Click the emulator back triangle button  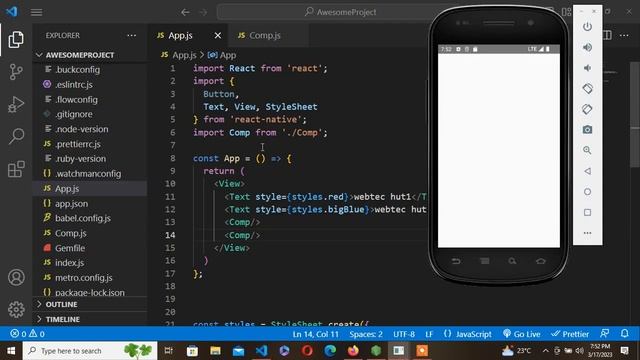point(587,171)
